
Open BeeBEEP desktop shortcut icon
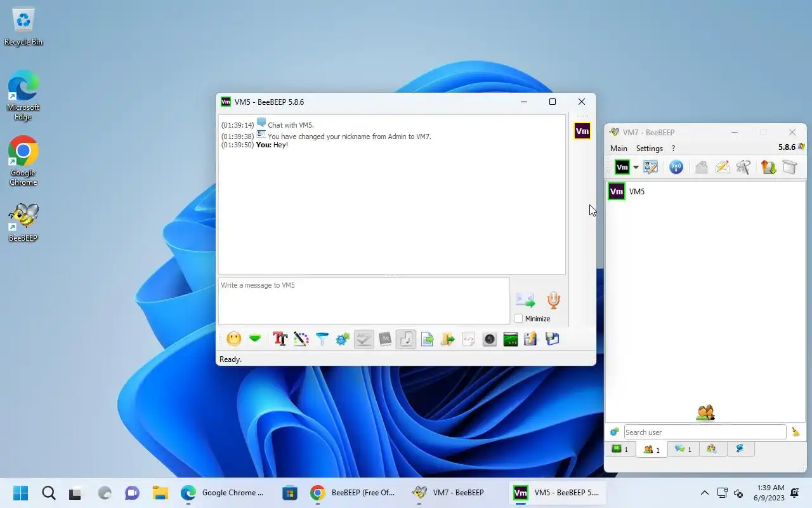(x=23, y=222)
